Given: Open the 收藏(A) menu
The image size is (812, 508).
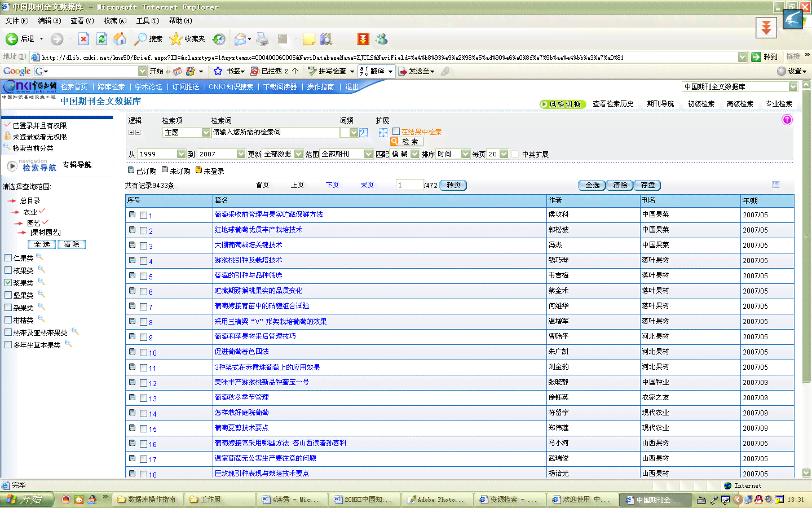Looking at the screenshot, I should coord(115,21).
